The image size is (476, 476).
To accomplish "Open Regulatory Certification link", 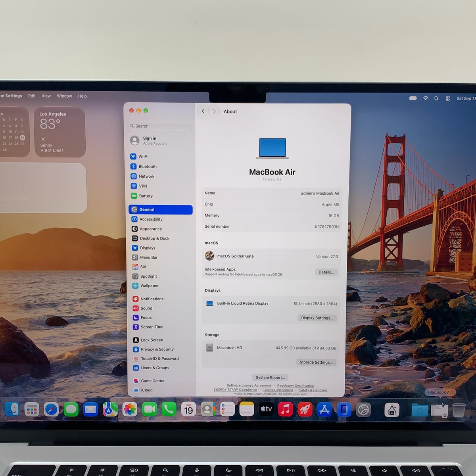I will [295, 386].
